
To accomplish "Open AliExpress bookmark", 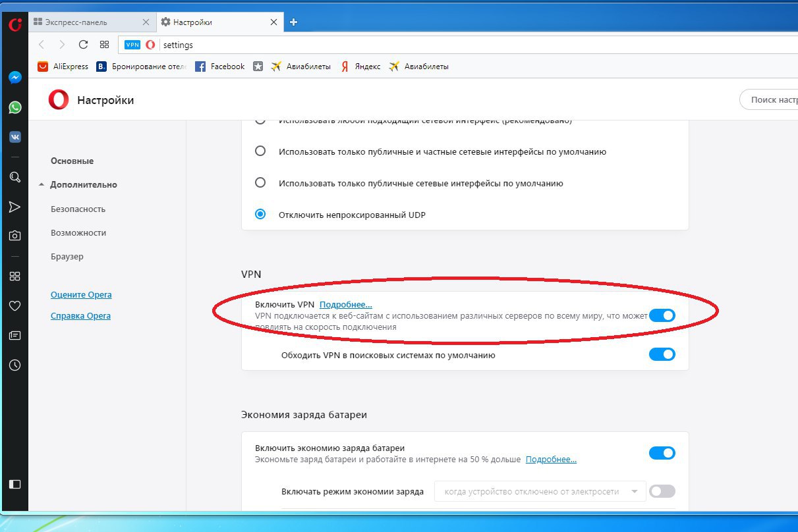I will [x=63, y=66].
